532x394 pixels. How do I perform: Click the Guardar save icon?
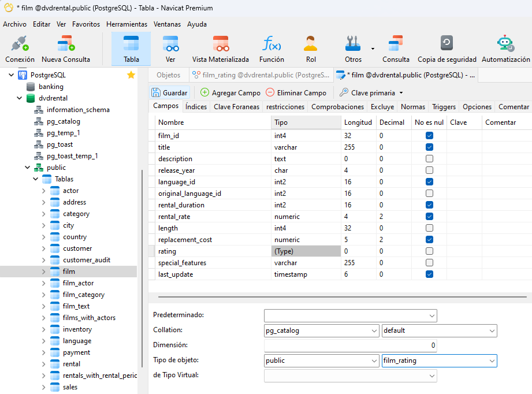(x=156, y=92)
